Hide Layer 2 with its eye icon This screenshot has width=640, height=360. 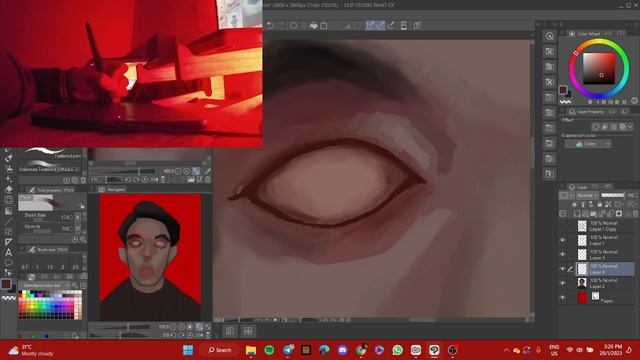click(x=562, y=283)
